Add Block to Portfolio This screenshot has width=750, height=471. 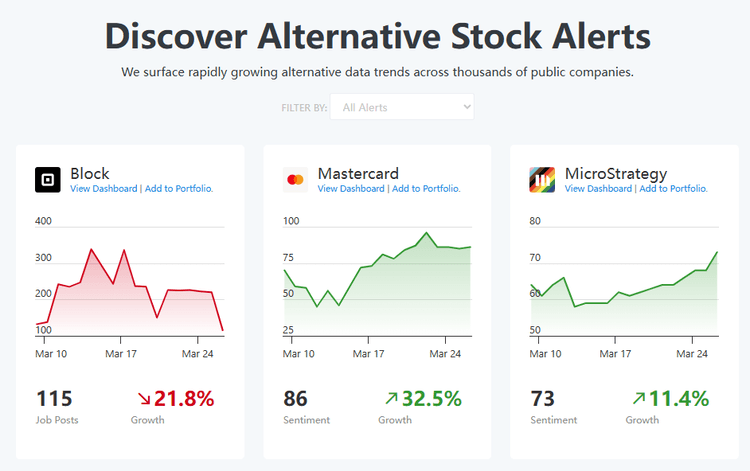click(x=179, y=188)
